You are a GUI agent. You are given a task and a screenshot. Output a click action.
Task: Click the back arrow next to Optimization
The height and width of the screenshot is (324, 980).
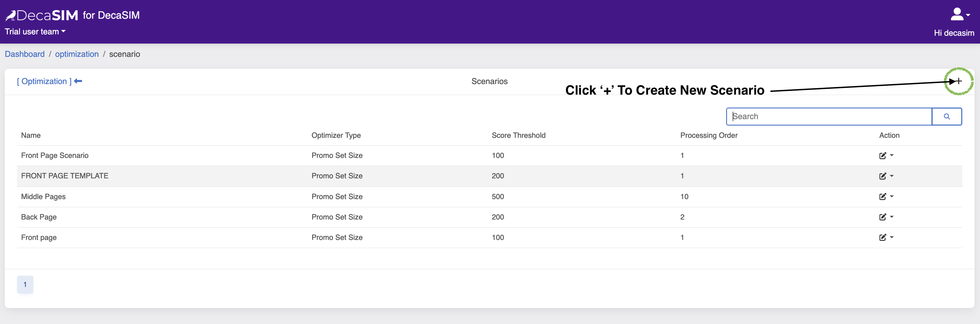(x=78, y=81)
